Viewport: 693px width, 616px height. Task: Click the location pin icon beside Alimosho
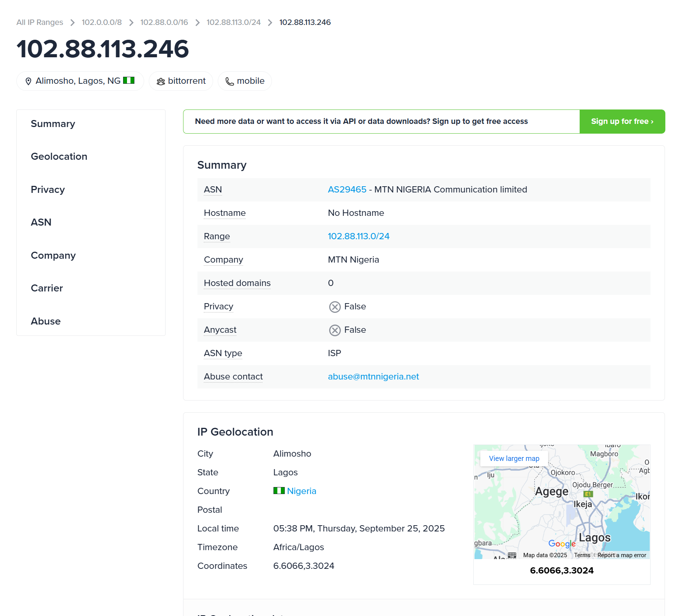[28, 81]
